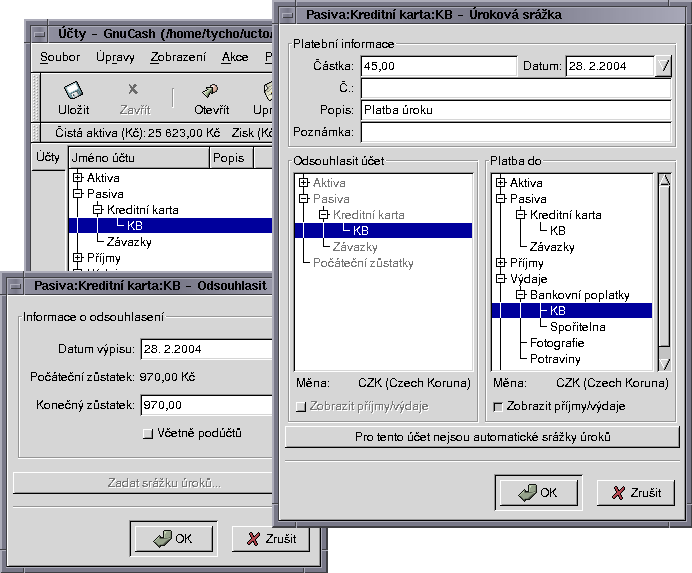Toggle disabled Zobrazit příjmy/výdaje under Odsouhlasit účet
The width and height of the screenshot is (692, 573).
(301, 407)
